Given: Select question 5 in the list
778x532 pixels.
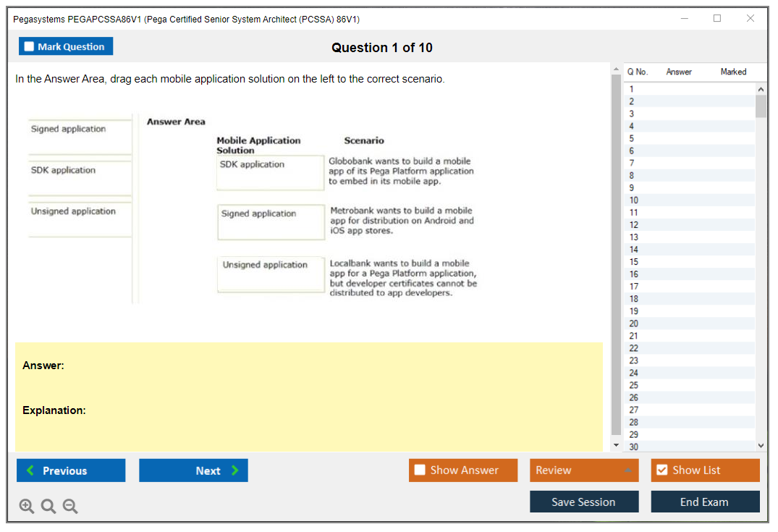Looking at the screenshot, I should click(x=632, y=138).
